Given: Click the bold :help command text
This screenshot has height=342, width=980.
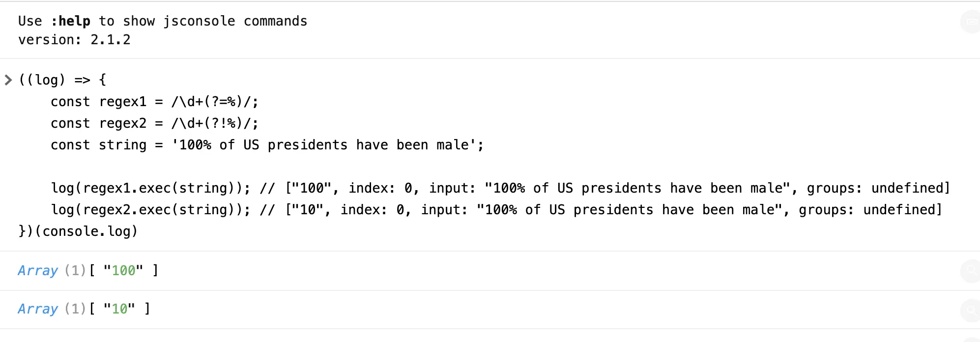Looking at the screenshot, I should click(70, 21).
